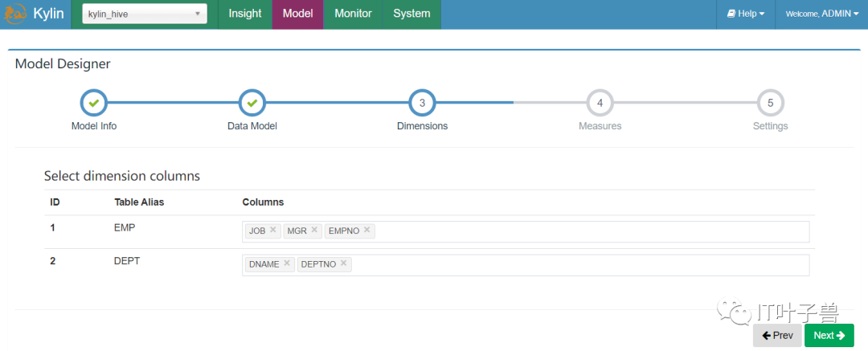Remove the DNAME column tag
Image resolution: width=868 pixels, height=351 pixels.
pyautogui.click(x=287, y=263)
